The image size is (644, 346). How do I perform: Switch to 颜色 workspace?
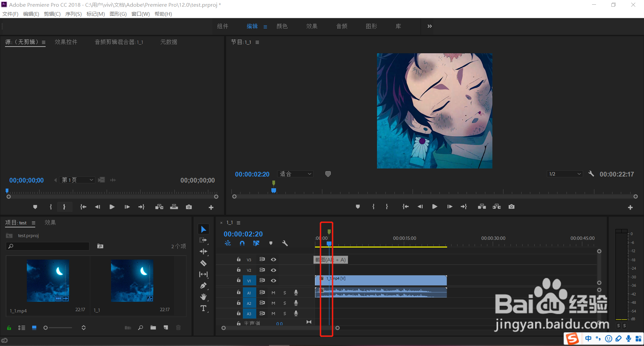[x=282, y=26]
